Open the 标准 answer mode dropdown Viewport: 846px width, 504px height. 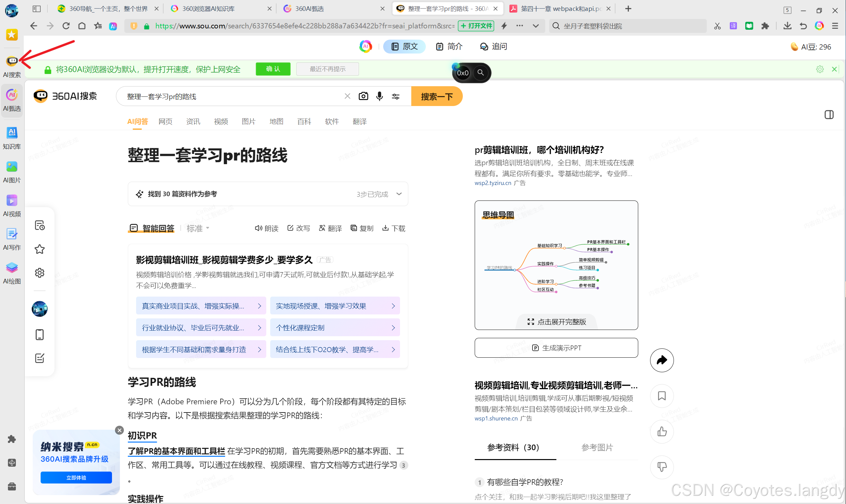(x=198, y=228)
